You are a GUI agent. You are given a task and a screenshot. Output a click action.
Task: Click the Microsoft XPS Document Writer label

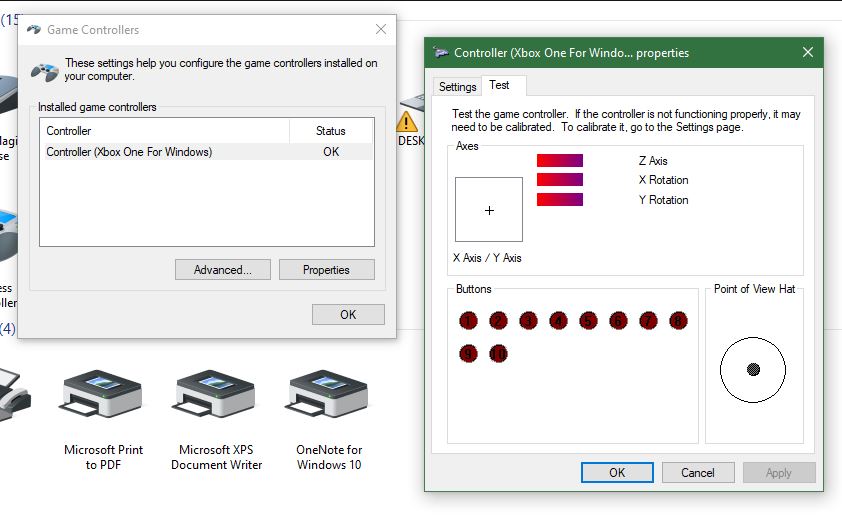click(216, 457)
